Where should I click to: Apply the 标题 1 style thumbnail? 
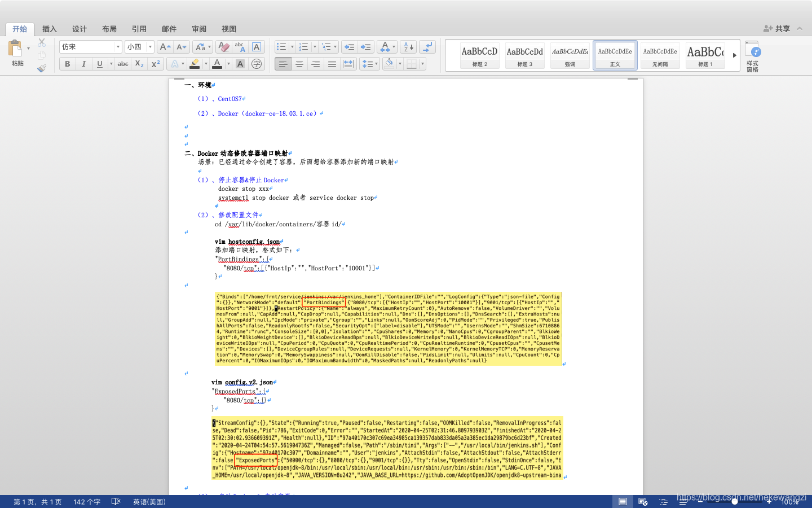(x=705, y=55)
